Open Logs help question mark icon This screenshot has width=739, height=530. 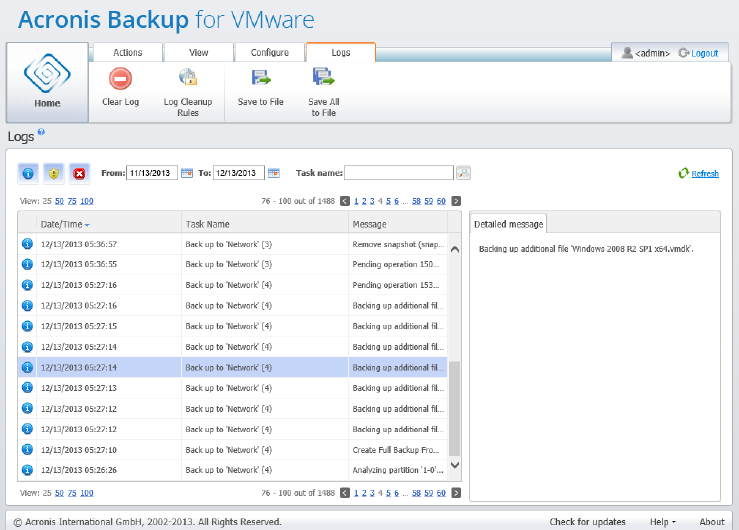click(41, 132)
